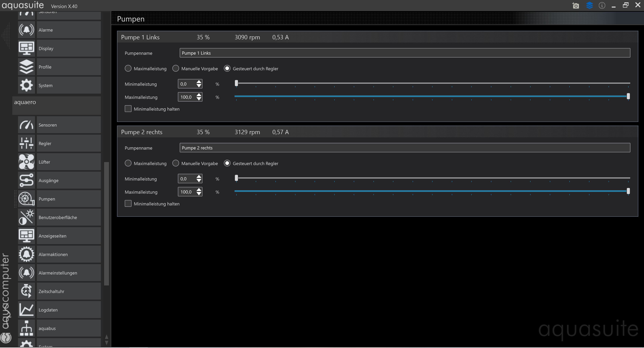Collapse the aquaero section header

click(x=56, y=106)
